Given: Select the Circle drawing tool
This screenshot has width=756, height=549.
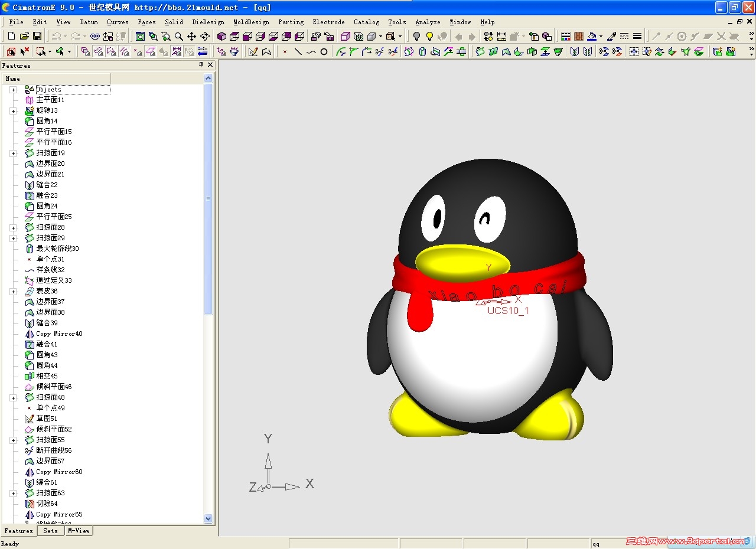Looking at the screenshot, I should (x=324, y=51).
